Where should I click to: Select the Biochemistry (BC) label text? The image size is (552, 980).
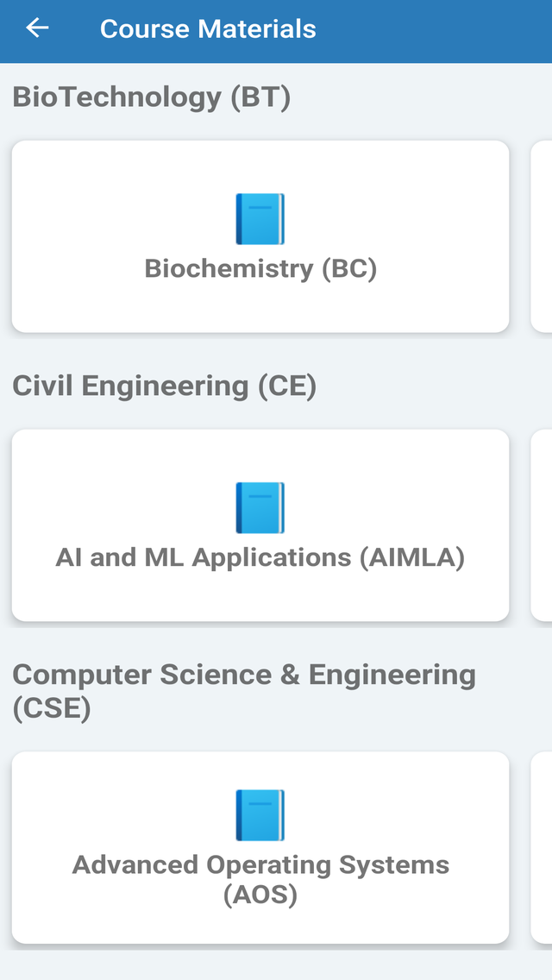261,268
